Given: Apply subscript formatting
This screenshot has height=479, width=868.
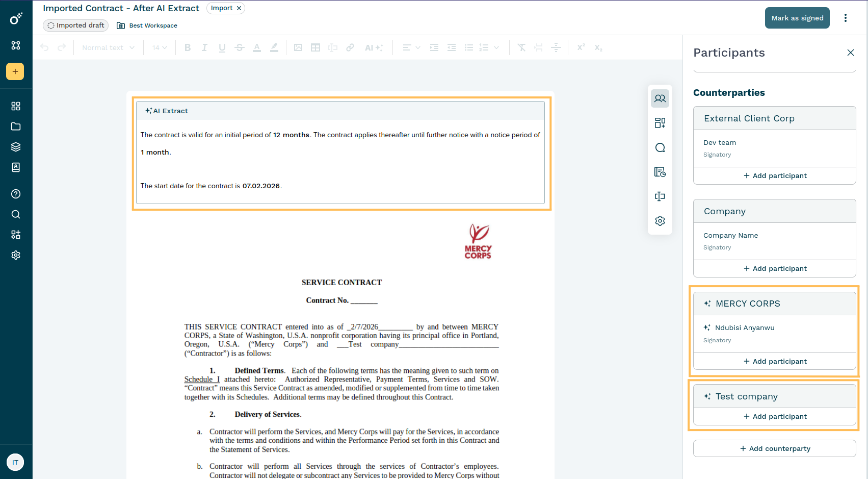Looking at the screenshot, I should click(x=598, y=47).
